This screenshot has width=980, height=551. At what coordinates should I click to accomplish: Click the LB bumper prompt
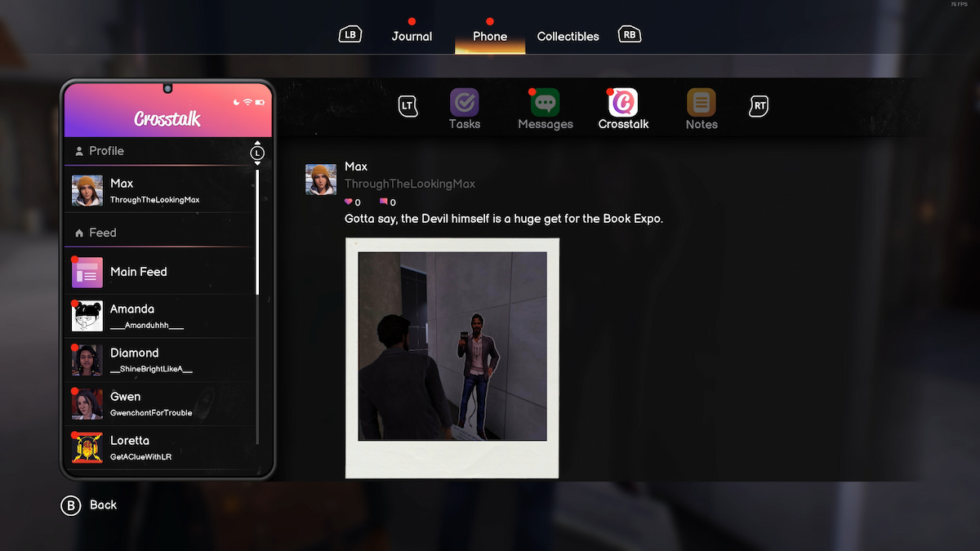click(350, 34)
